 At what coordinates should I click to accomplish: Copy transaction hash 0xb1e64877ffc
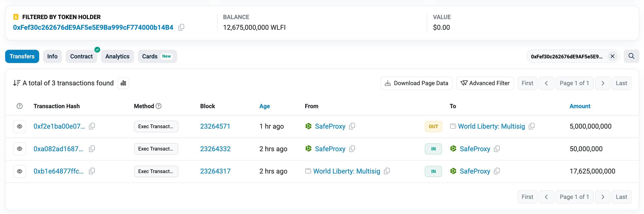pos(92,171)
